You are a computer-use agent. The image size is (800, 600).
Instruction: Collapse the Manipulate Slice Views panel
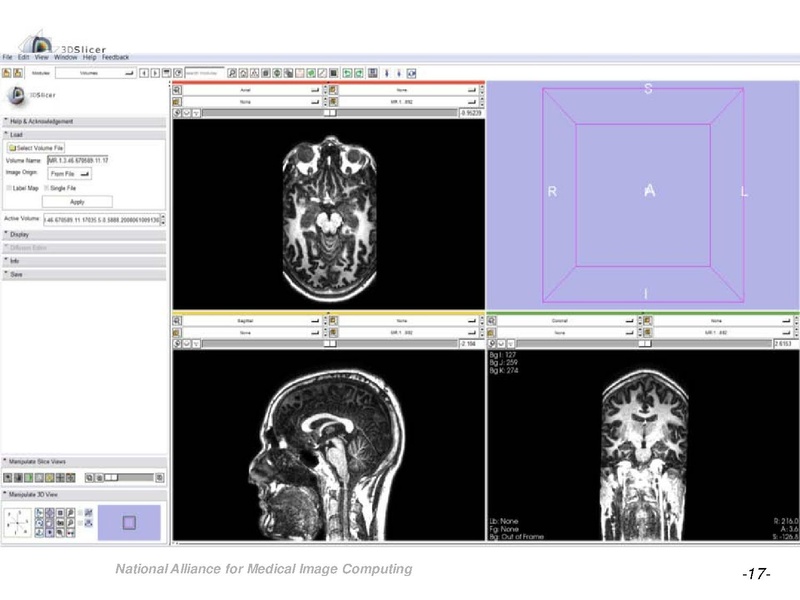tap(84, 462)
